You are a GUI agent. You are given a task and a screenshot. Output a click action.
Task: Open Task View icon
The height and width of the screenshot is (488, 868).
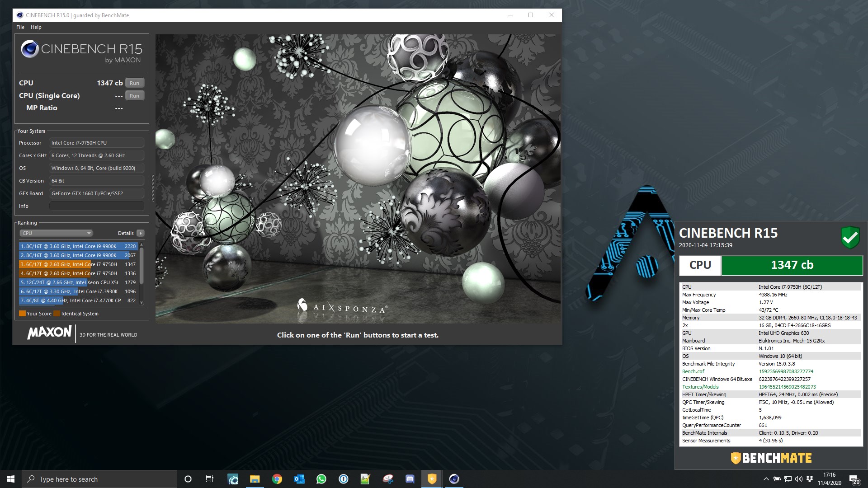[210, 479]
